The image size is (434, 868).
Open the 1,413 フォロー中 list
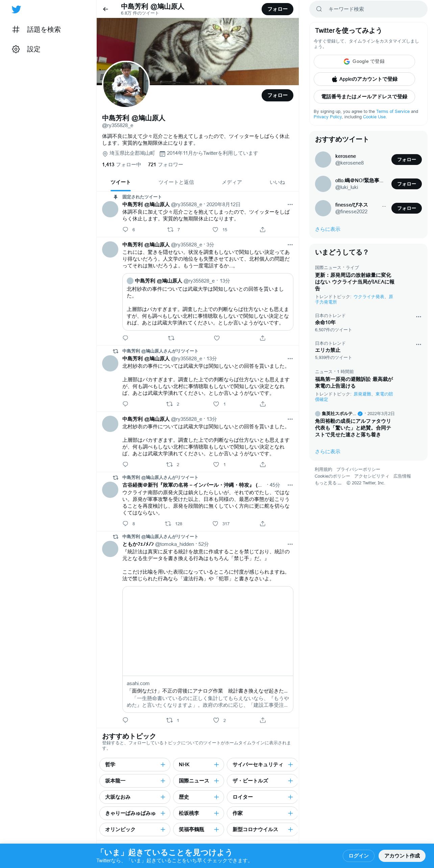pyautogui.click(x=122, y=165)
